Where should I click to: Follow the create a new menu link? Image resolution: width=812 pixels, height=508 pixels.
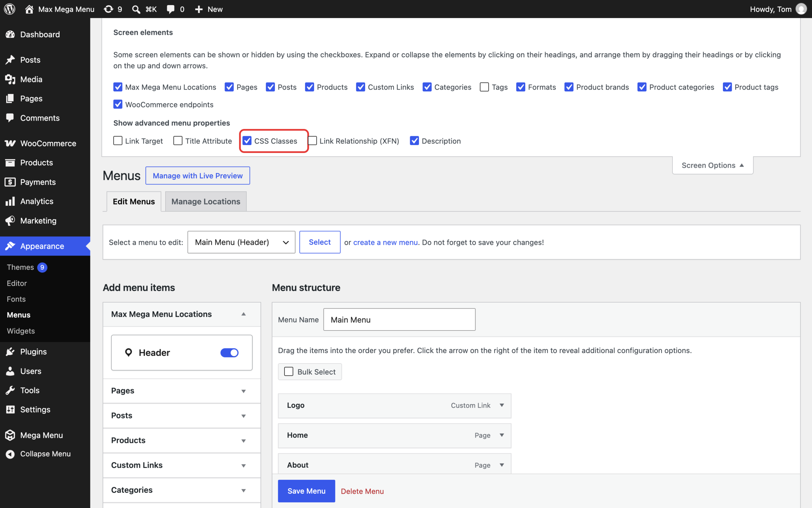[385, 242]
